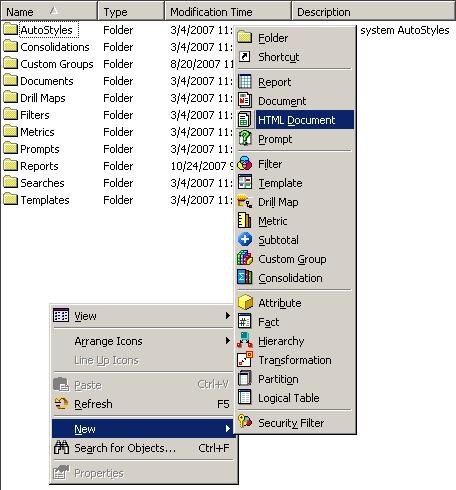The height and width of the screenshot is (490, 456).
Task: Click the Attribute yellow cube icon
Action: pos(245,303)
